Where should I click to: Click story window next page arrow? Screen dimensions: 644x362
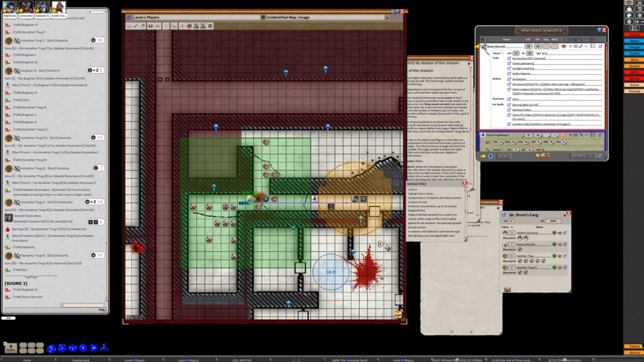(471, 332)
